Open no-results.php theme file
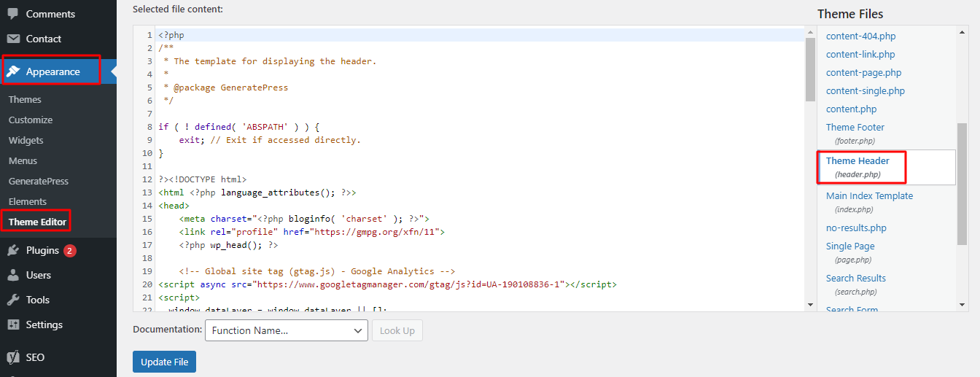Viewport: 980px width, 377px height. point(856,228)
